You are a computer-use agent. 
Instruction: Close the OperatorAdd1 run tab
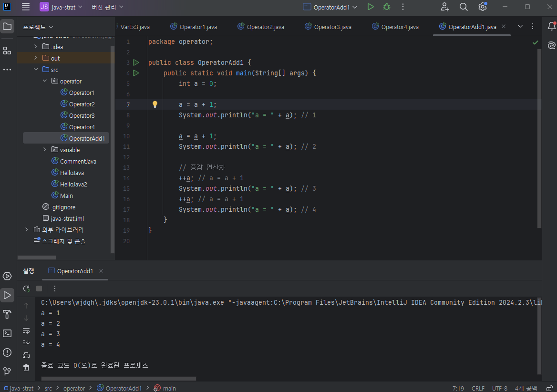coord(101,271)
